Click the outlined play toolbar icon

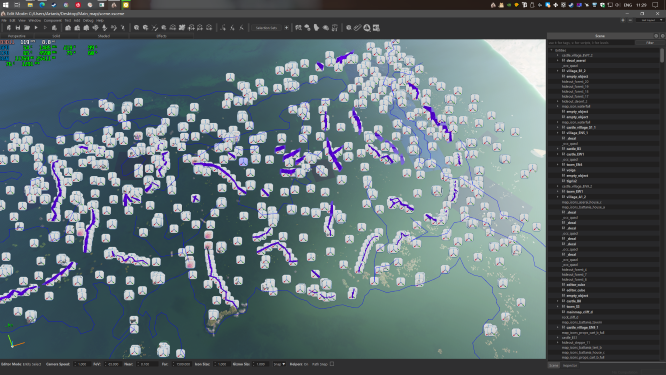[45, 28]
